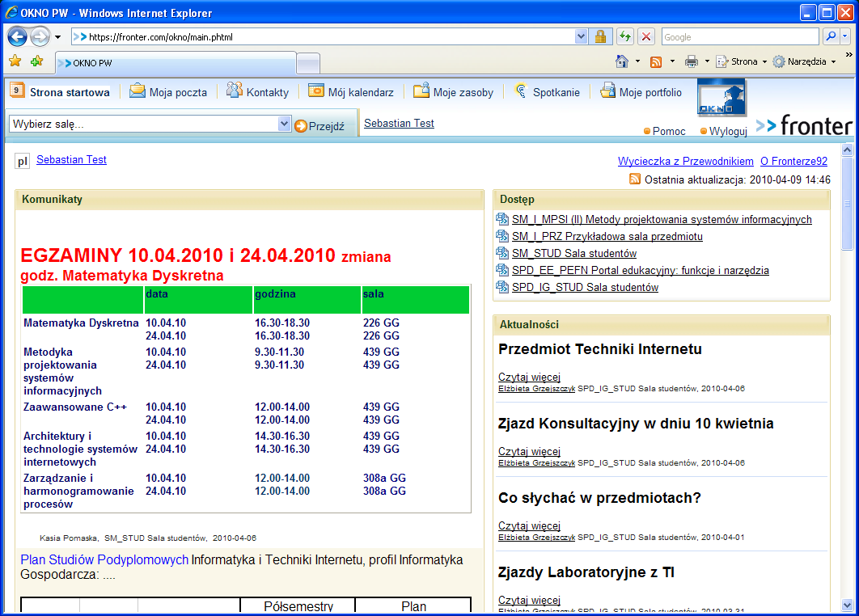This screenshot has height=616, width=859.
Task: Click the Home page icon
Action: pos(622,61)
